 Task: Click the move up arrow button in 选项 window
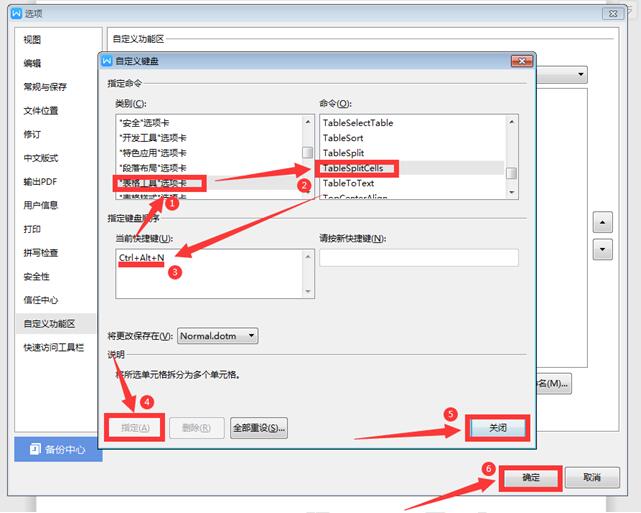603,223
